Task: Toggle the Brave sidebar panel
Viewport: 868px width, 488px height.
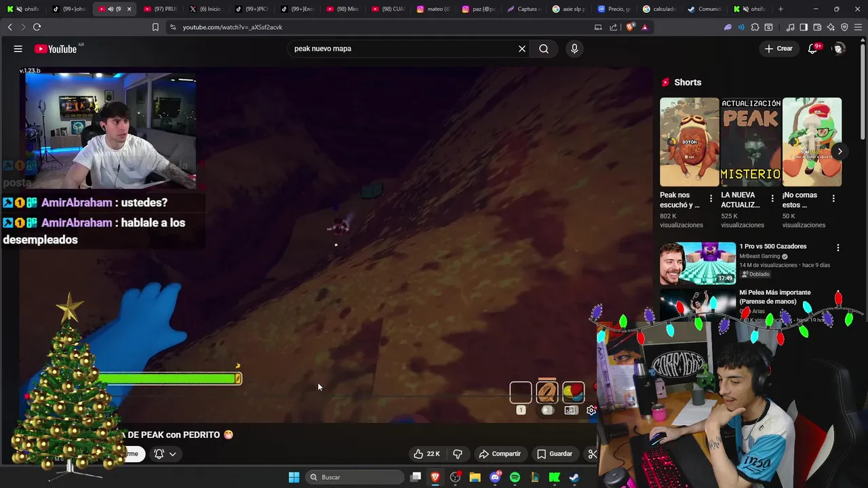Action: pos(804,27)
